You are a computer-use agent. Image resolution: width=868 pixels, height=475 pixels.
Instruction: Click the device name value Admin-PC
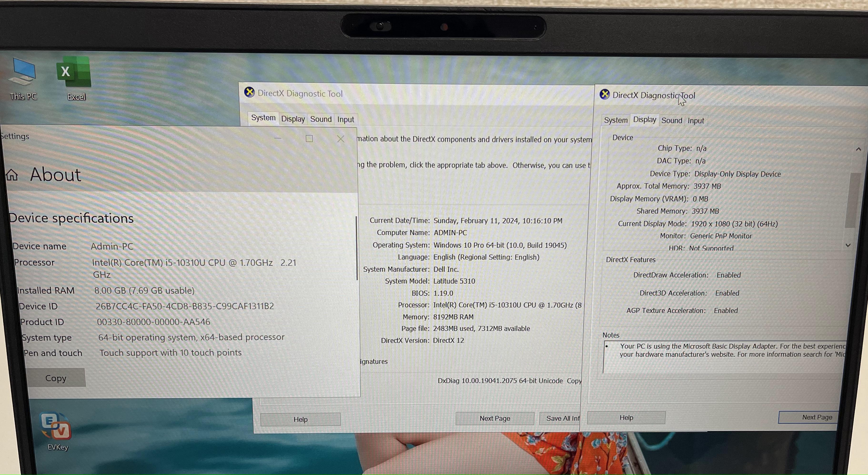tap(112, 246)
